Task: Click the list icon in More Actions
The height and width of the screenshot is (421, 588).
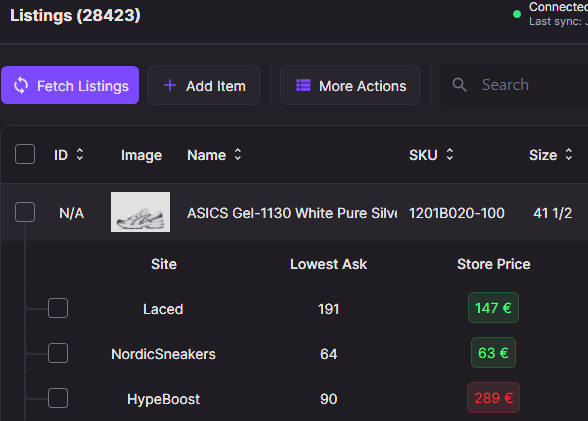Action: 303,85
